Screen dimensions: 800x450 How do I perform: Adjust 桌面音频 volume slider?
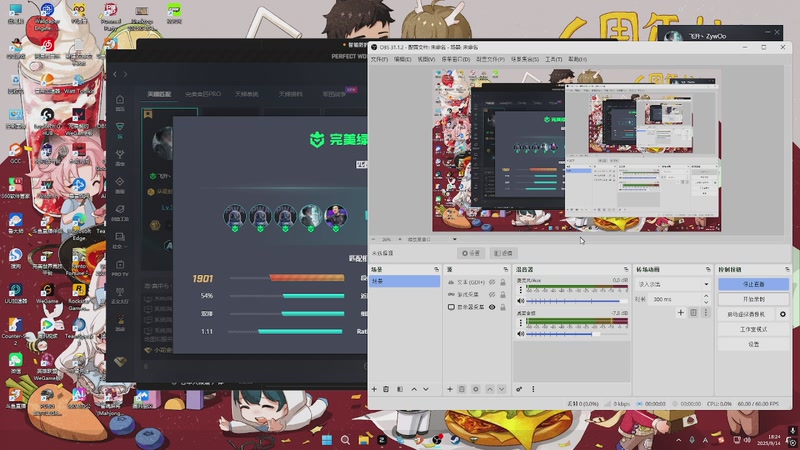577,334
